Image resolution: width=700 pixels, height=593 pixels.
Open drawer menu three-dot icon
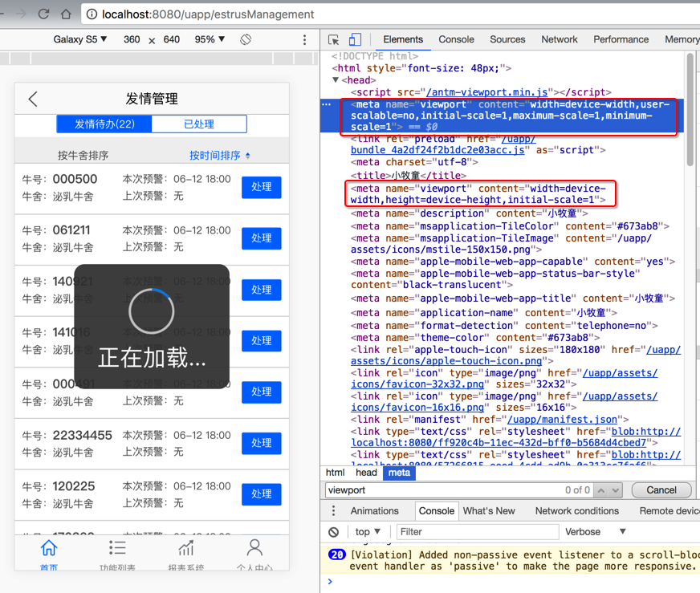click(x=333, y=511)
